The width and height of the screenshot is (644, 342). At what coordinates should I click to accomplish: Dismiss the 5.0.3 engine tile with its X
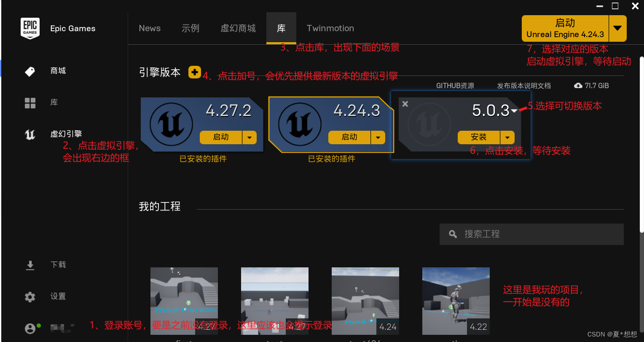405,103
